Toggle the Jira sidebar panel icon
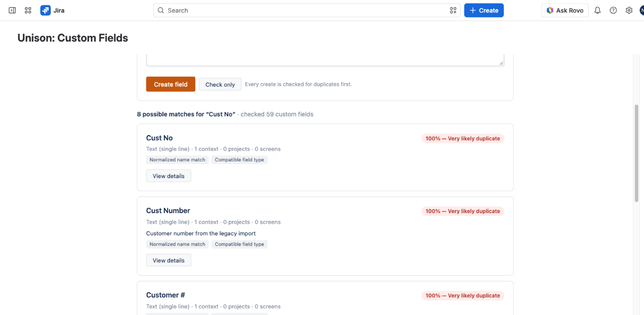 coord(12,10)
